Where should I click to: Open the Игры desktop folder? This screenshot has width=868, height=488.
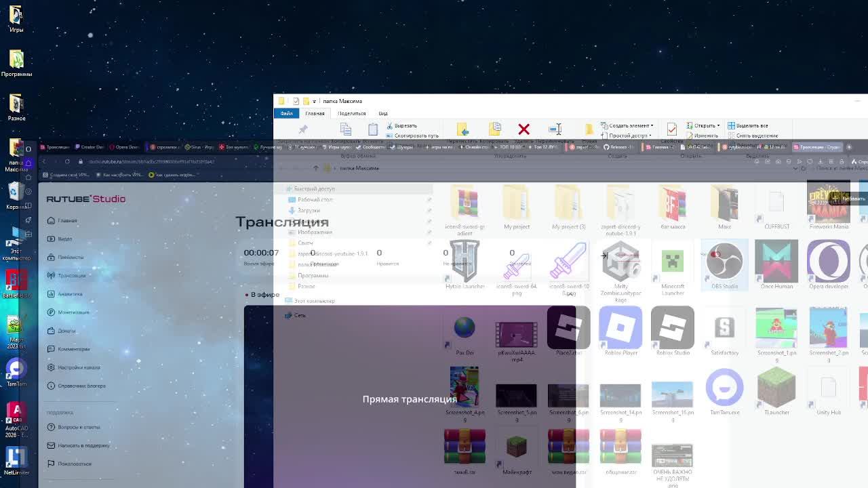point(16,19)
